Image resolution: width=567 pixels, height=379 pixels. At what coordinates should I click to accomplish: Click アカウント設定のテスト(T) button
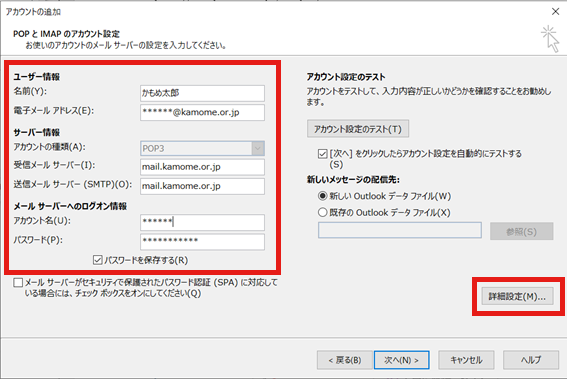[358, 129]
